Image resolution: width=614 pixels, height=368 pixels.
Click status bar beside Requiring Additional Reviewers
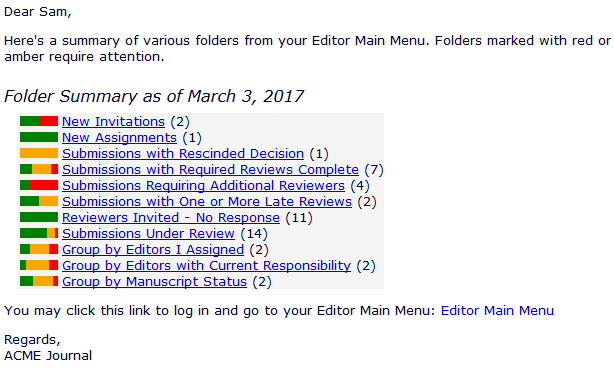(39, 185)
